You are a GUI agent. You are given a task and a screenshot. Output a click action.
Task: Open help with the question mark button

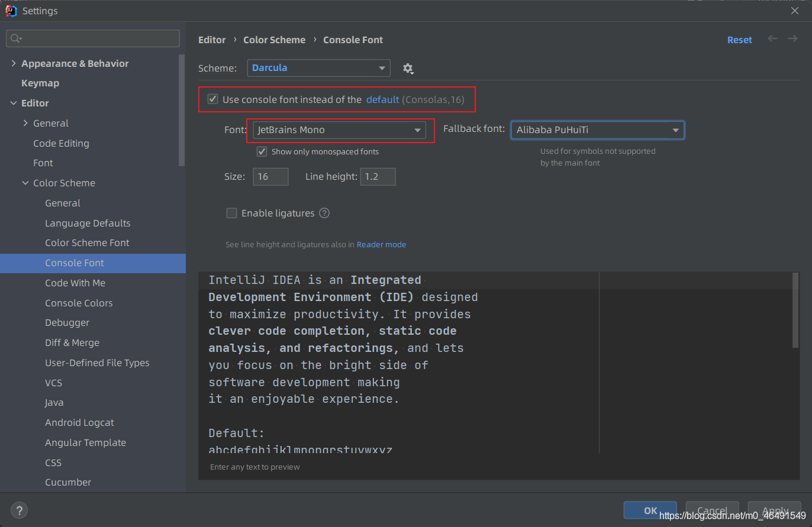(19, 510)
